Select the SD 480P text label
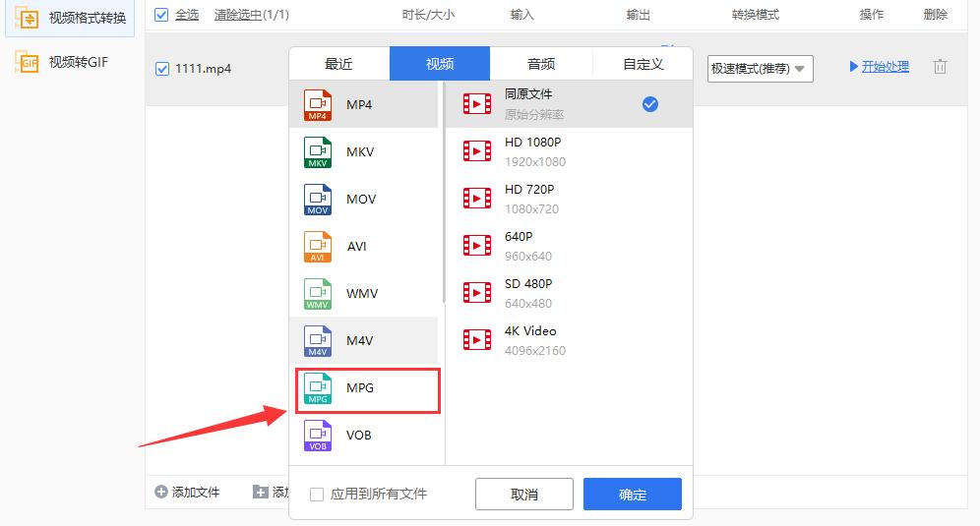 (528, 283)
